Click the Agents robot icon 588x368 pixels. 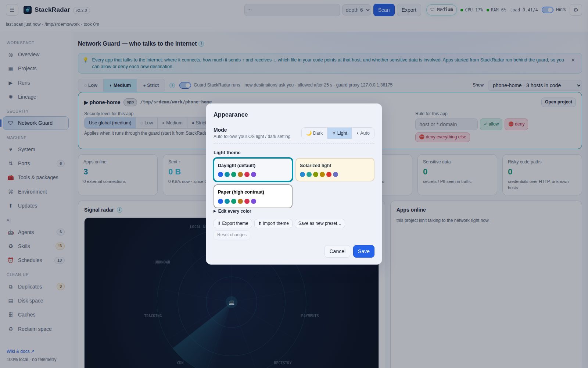pyautogui.click(x=11, y=232)
